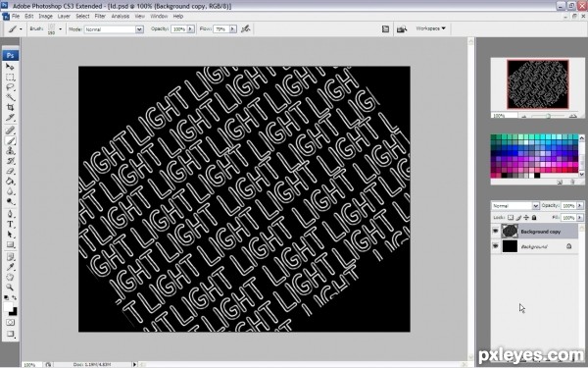Toggle the lock transparent pixels option
Screen dimensions: 588x368
(x=511, y=218)
